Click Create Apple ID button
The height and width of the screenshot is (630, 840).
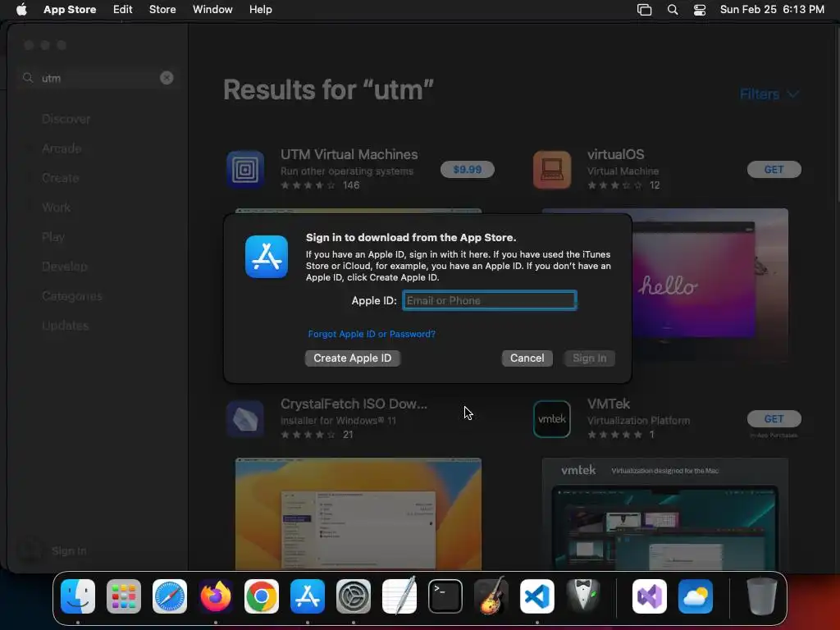click(x=353, y=358)
